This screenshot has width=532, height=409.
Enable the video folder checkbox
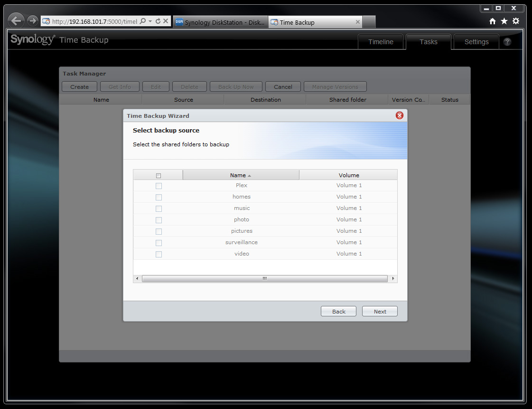point(159,254)
